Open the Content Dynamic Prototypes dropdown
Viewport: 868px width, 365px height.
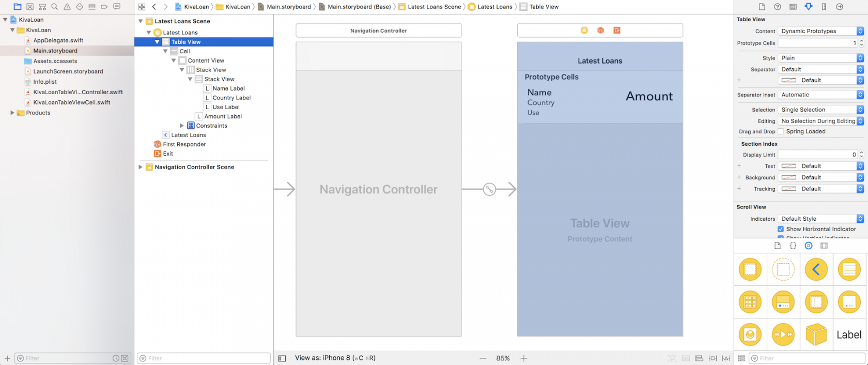tap(820, 31)
